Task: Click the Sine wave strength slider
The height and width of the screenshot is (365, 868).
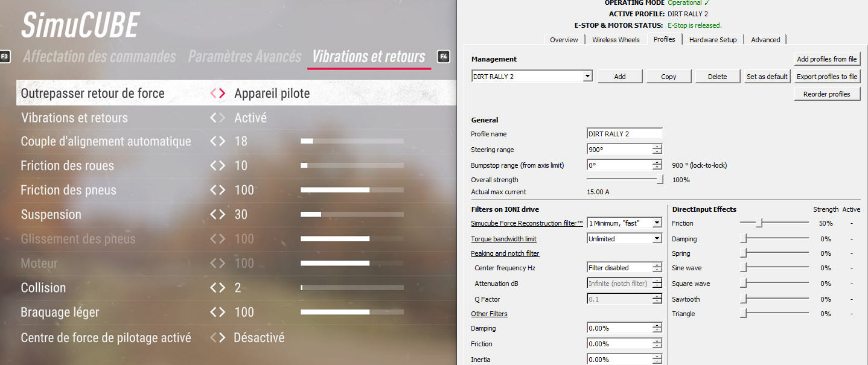Action: 774,268
